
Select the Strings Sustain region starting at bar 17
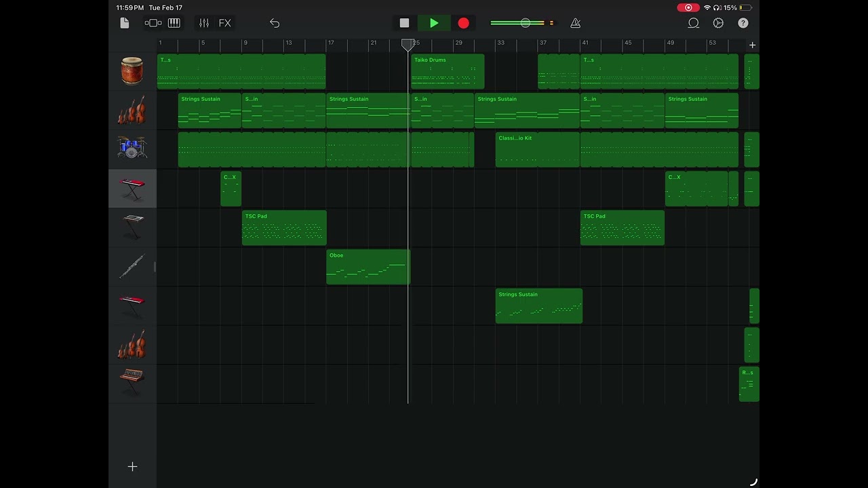click(368, 110)
